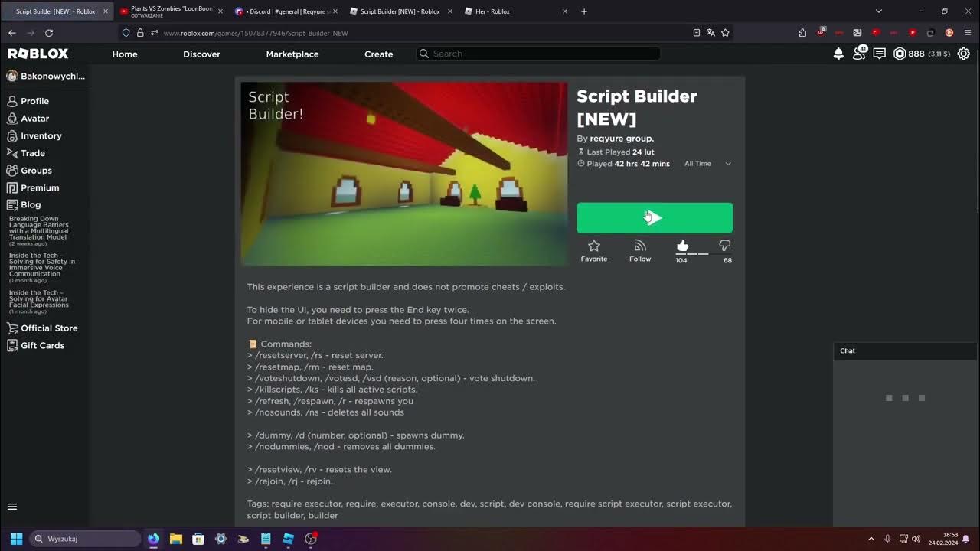Toggle reader view icon in address bar
Screen dimensions: 980x551
pos(696,33)
